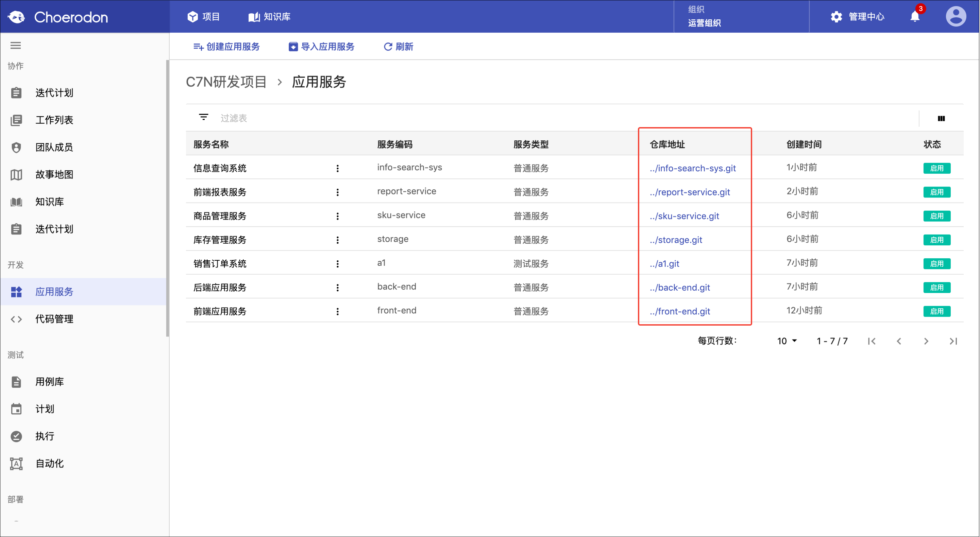980x537 pixels.
Task: Click the Choerodon fish logo icon
Action: (16, 17)
